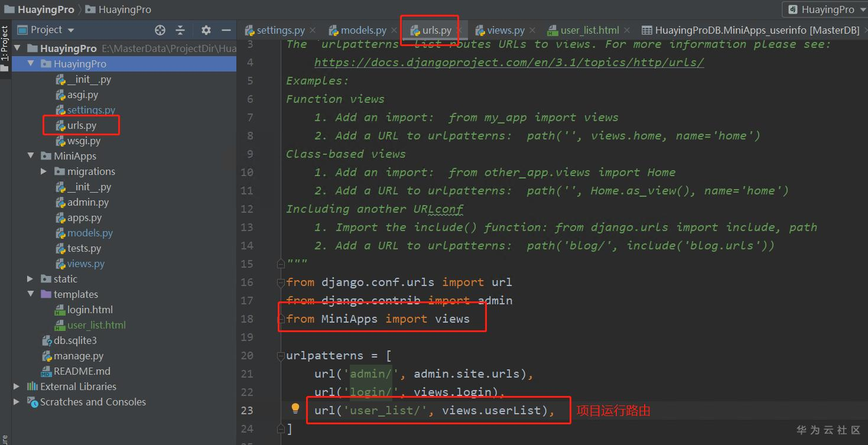Open urls.py in the project tree
Screen dimensions: 868x445
(82, 125)
